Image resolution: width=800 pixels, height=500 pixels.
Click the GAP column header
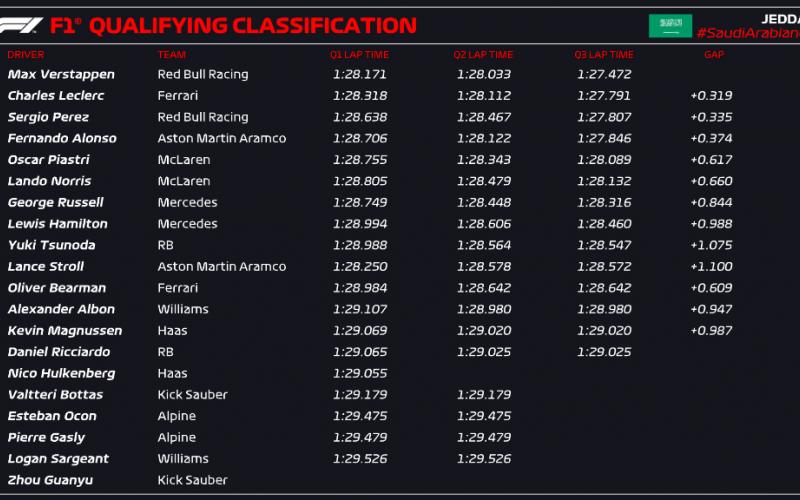[x=714, y=55]
